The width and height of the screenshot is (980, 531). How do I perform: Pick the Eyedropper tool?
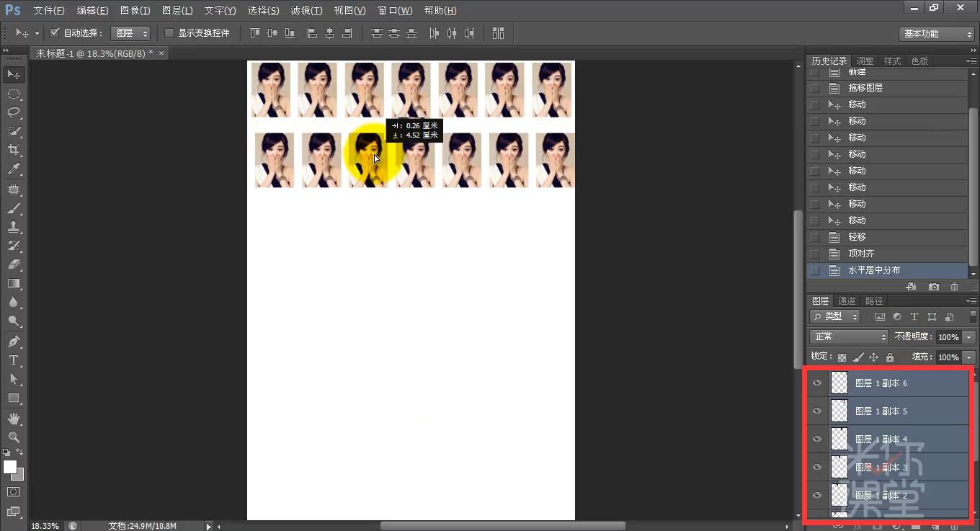tap(14, 169)
